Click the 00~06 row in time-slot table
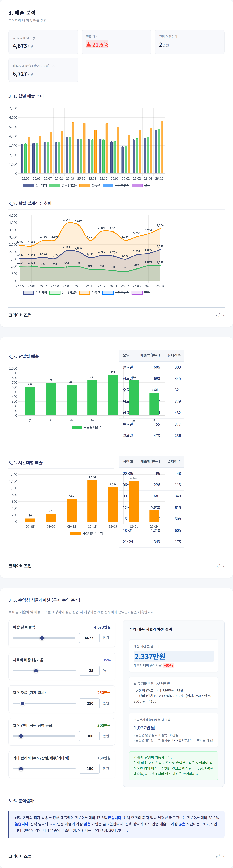 [x=152, y=473]
